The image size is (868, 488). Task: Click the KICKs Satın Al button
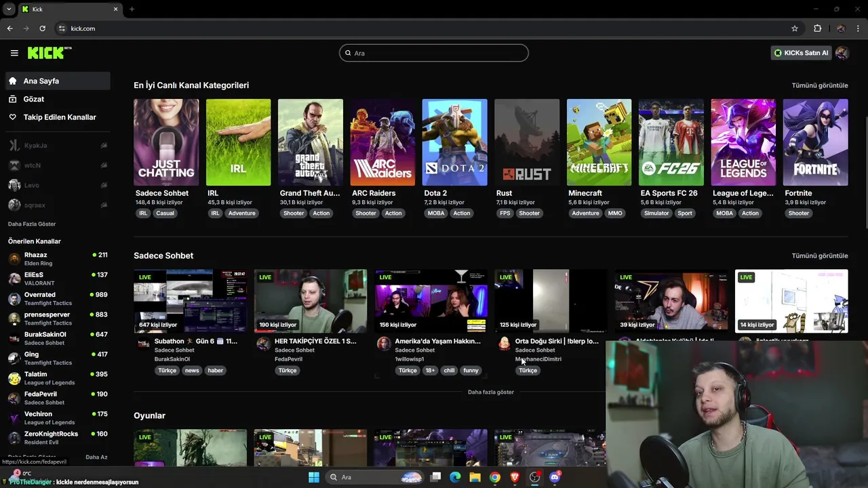click(x=801, y=53)
